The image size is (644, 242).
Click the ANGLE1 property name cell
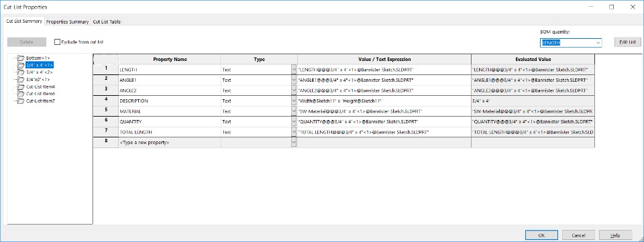tap(170, 80)
